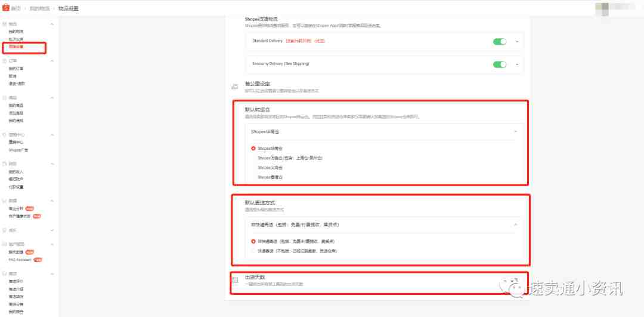The height and width of the screenshot is (317, 644).
Task: Collapse the 数据 sidebar section
Action: click(52, 201)
